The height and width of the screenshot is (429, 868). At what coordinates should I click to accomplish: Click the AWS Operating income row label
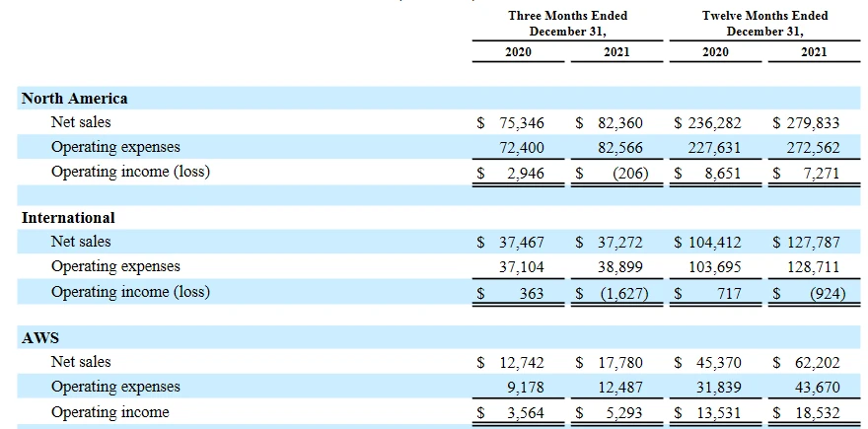pos(109,412)
